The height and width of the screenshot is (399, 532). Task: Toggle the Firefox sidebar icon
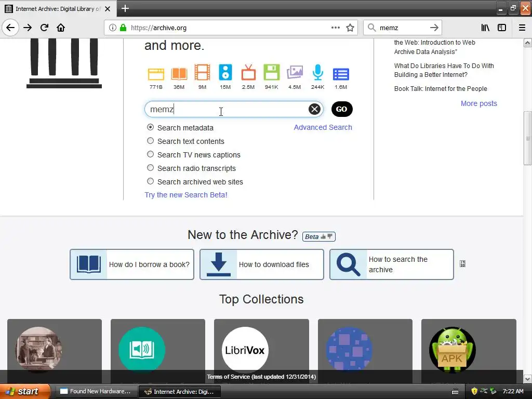(x=502, y=28)
